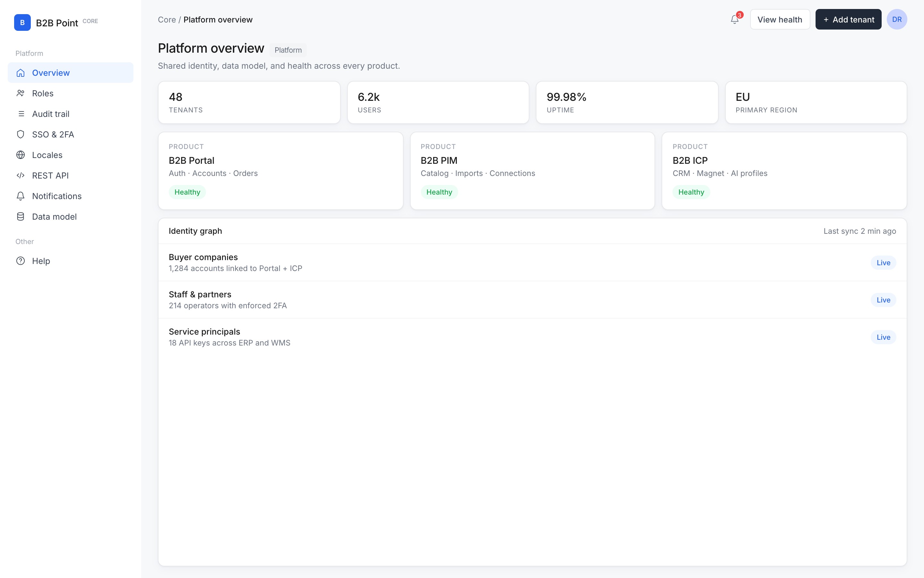Click the B2B Point logo icon

coord(22,22)
